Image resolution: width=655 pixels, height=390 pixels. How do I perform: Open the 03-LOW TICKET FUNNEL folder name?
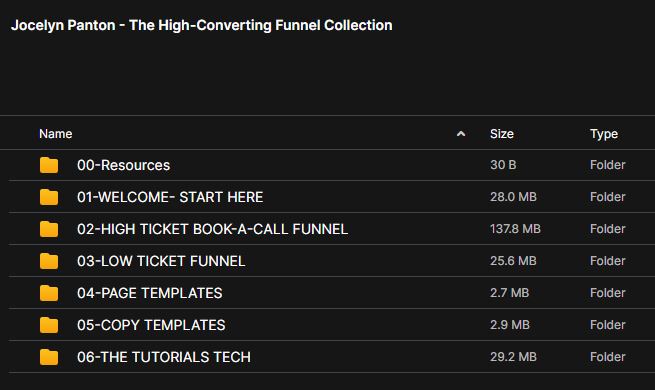pos(161,261)
